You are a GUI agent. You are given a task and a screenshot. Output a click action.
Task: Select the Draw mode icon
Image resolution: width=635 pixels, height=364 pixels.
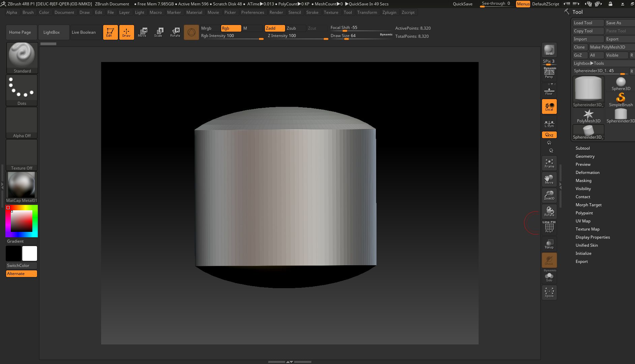tap(126, 32)
